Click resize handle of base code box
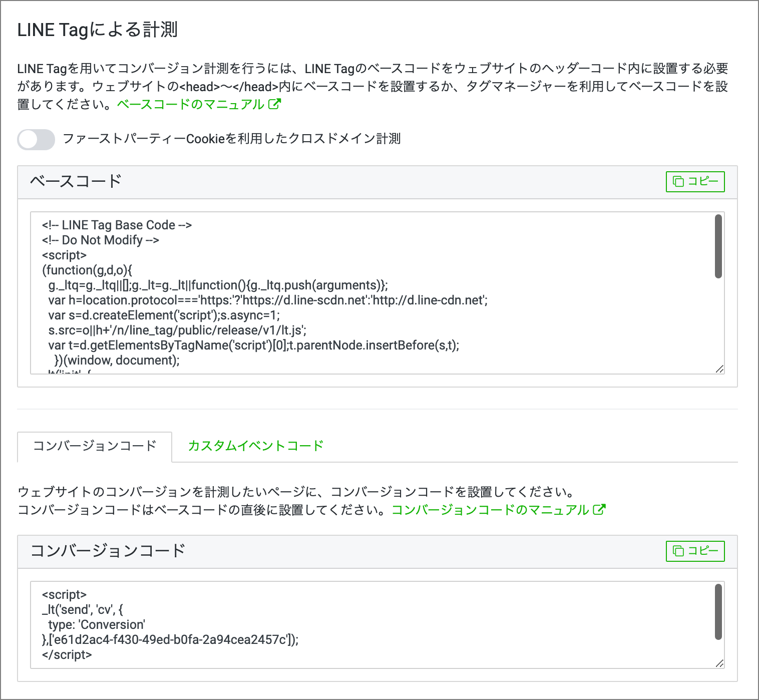The height and width of the screenshot is (700, 759). [719, 369]
